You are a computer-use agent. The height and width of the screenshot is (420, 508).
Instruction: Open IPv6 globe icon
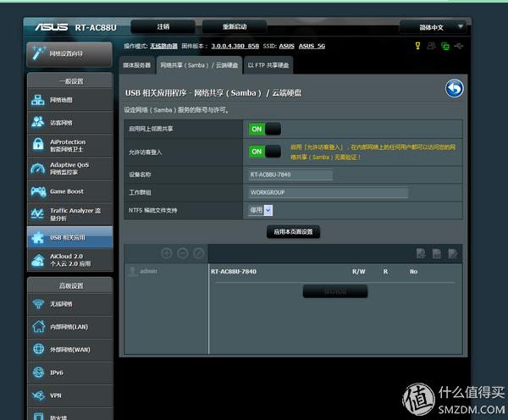click(39, 373)
